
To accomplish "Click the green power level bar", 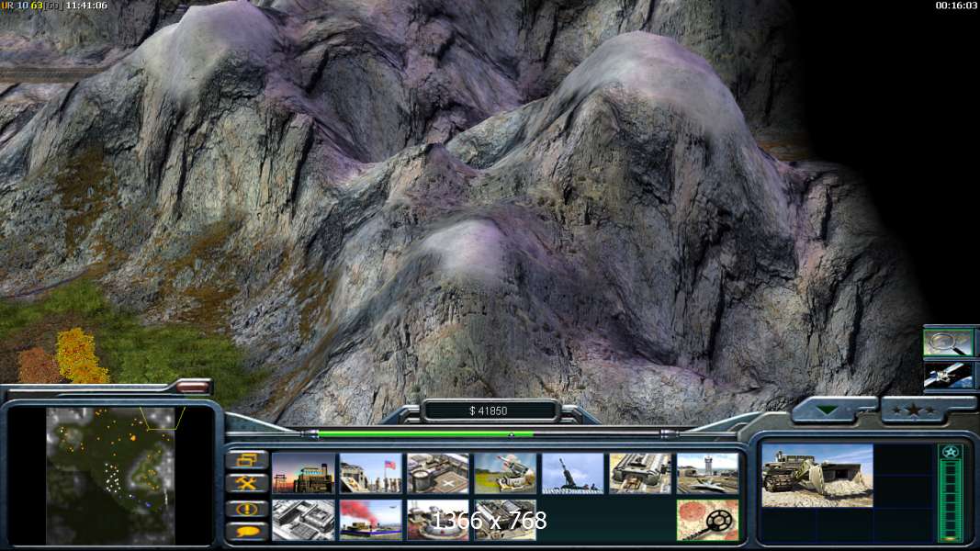I will point(426,433).
